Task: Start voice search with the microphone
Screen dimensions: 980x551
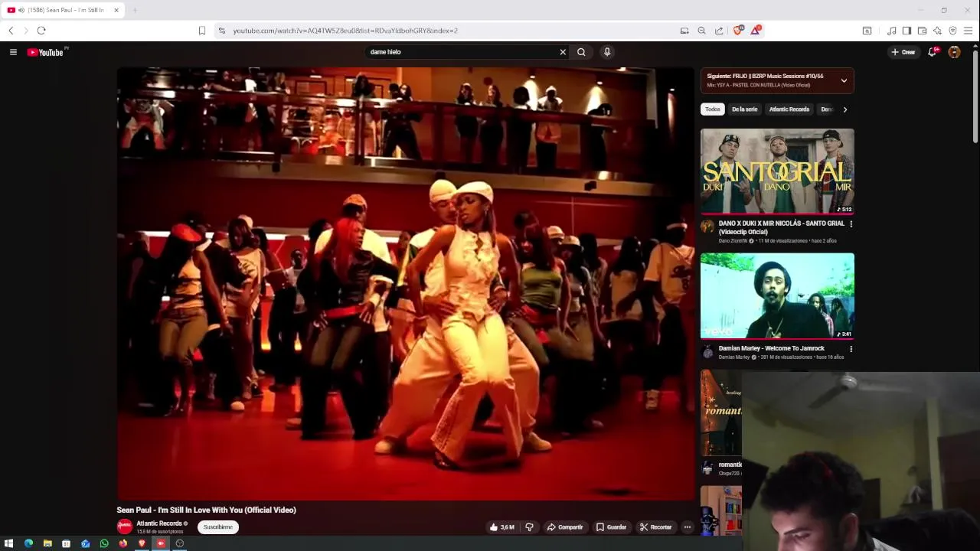Action: 607,52
